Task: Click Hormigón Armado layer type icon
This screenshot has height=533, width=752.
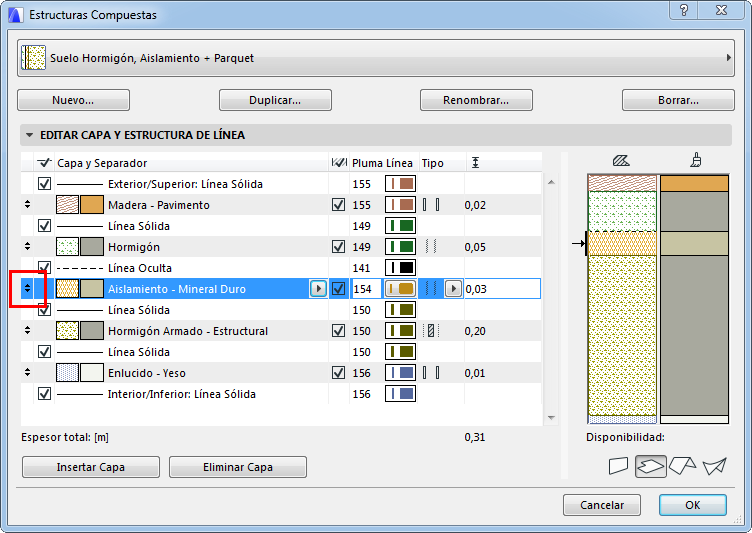Action: [431, 331]
